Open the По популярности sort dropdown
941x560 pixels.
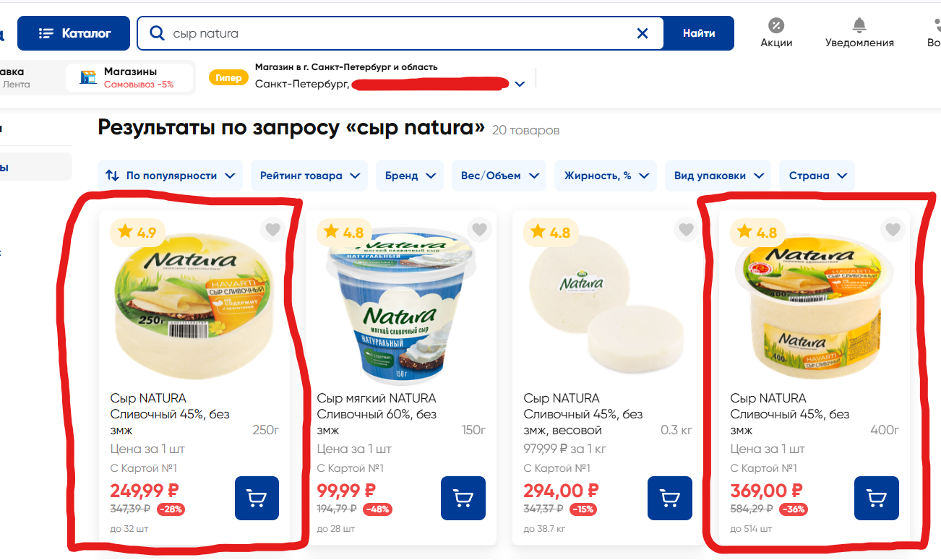170,176
